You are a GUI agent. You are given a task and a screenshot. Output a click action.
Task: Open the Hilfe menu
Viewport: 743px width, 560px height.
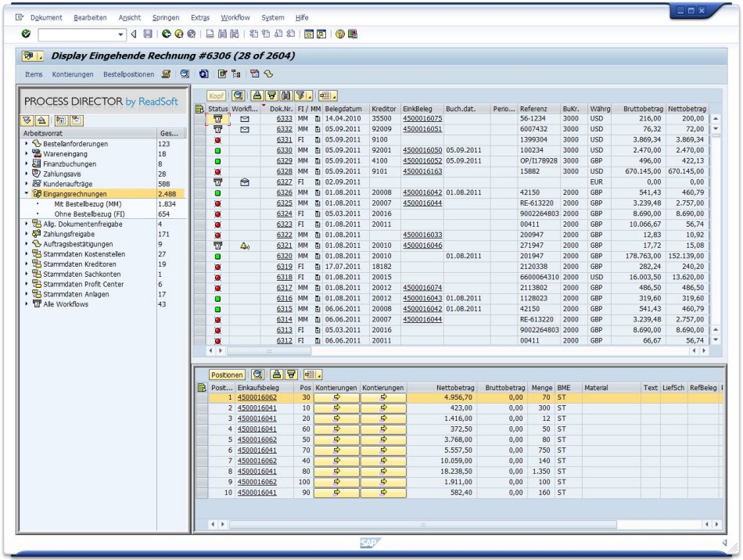302,17
